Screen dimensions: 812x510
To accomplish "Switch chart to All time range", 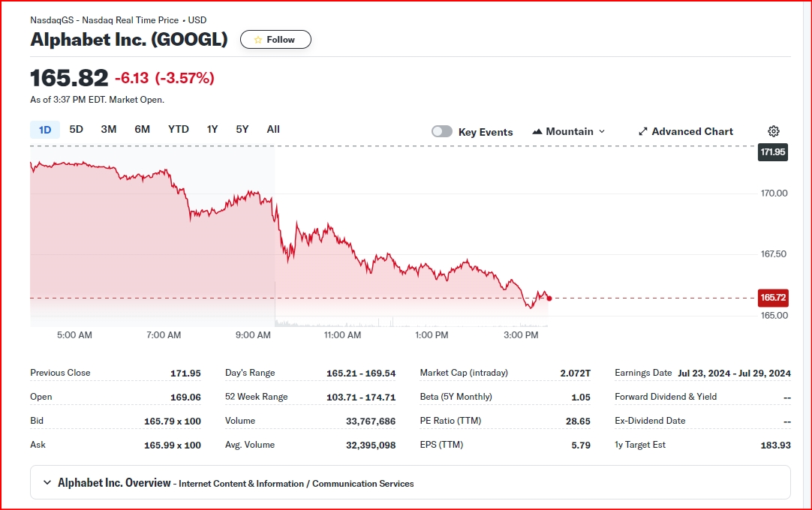I will 273,130.
